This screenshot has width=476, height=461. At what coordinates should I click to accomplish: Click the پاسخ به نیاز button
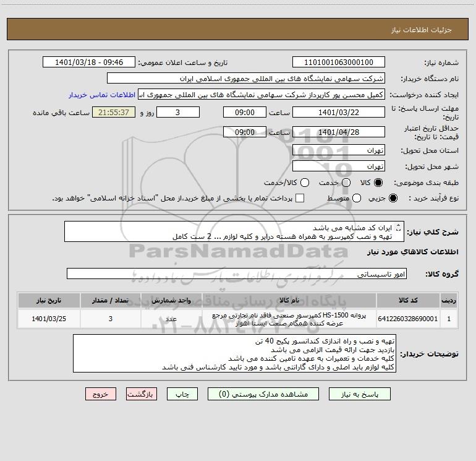[x=360, y=394]
